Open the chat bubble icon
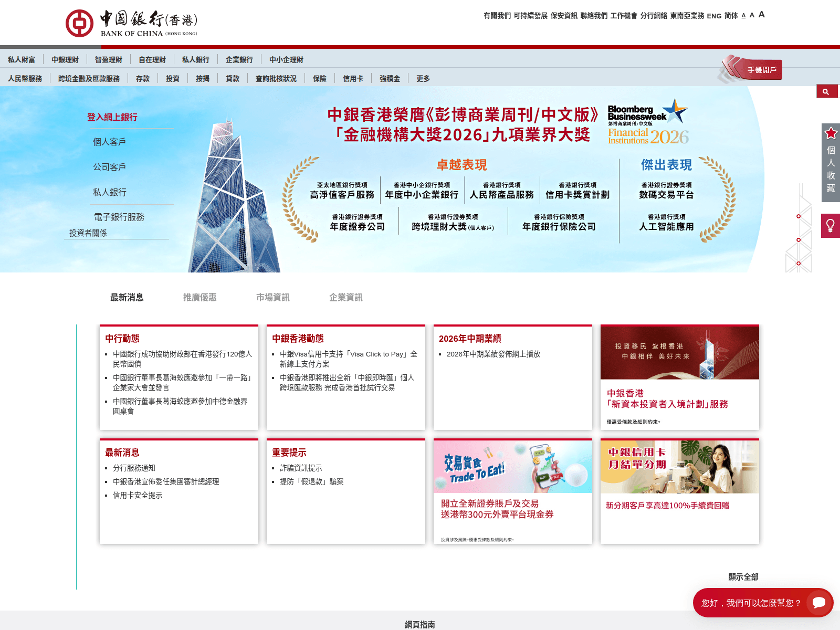Viewport: 840px width, 630px height. coord(819,602)
